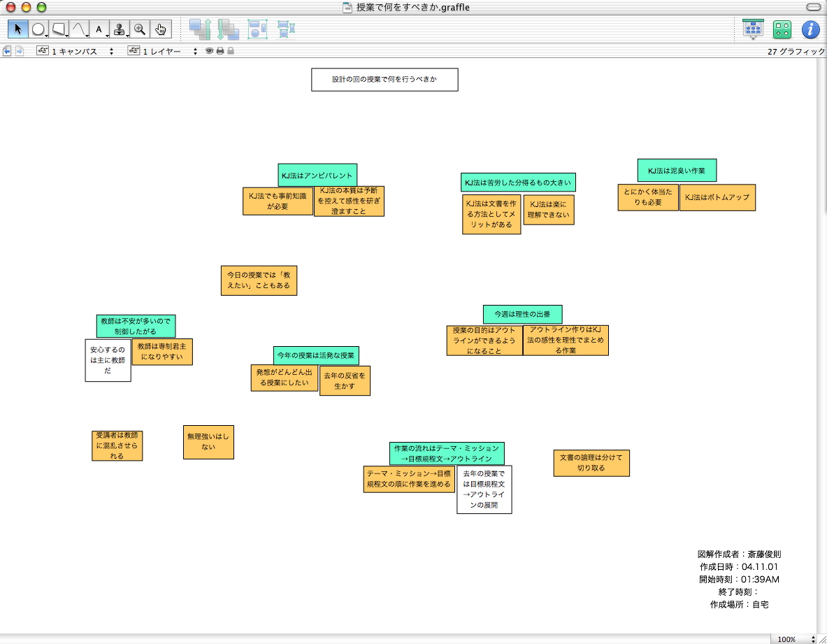827x644 pixels.
Task: Click the bring to front icon
Action: (200, 29)
